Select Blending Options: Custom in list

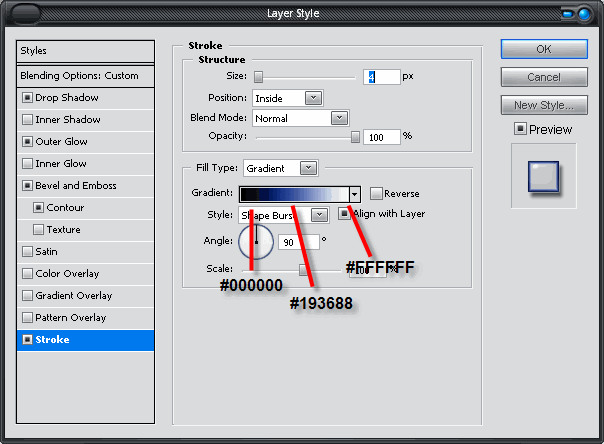(86, 76)
